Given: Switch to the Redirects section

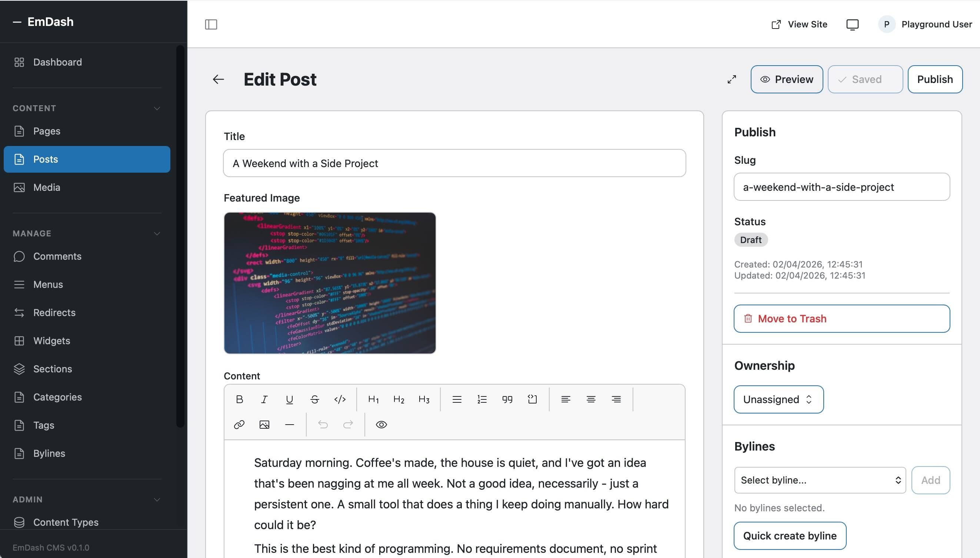Looking at the screenshot, I should [54, 312].
